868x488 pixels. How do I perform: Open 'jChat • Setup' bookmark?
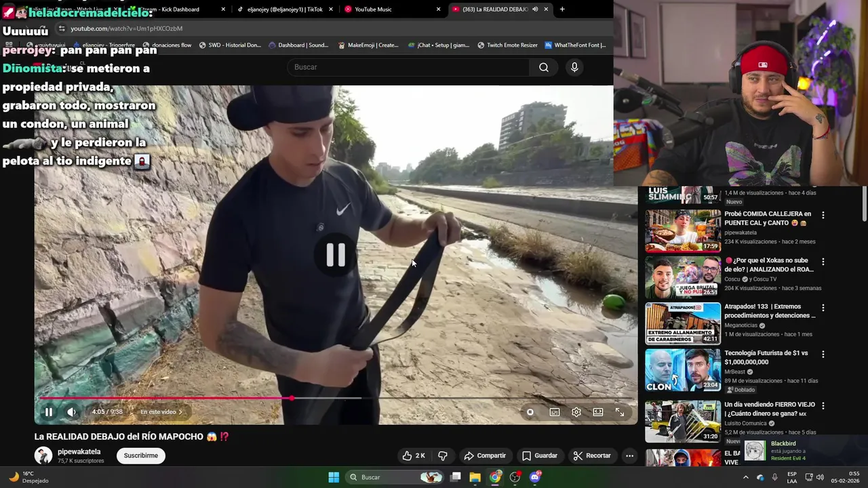click(439, 45)
